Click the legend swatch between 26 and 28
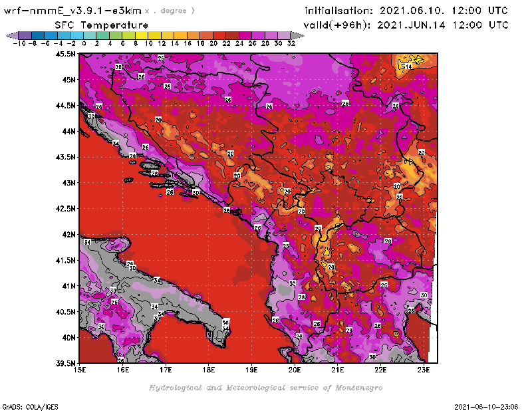 pos(258,35)
